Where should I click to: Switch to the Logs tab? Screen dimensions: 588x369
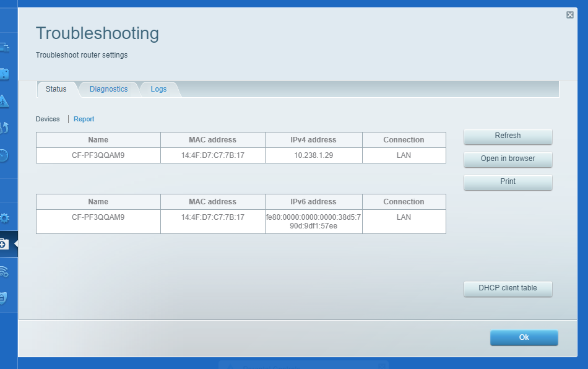[x=158, y=89]
